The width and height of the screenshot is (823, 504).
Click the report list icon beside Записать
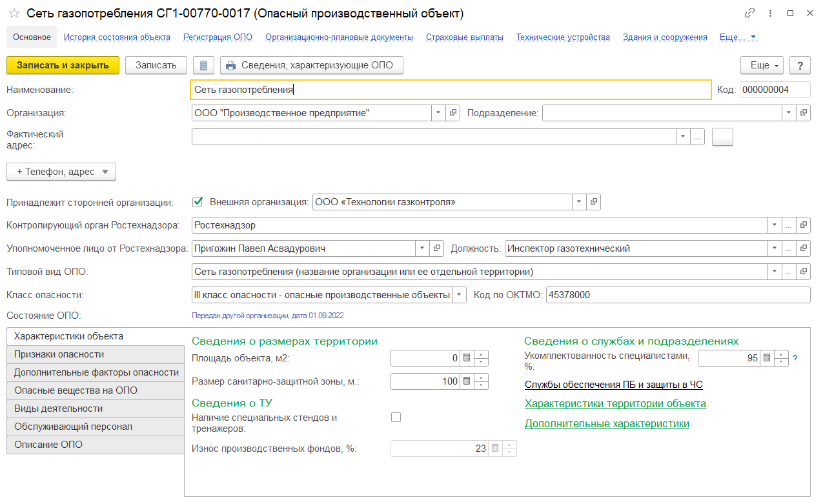point(204,65)
